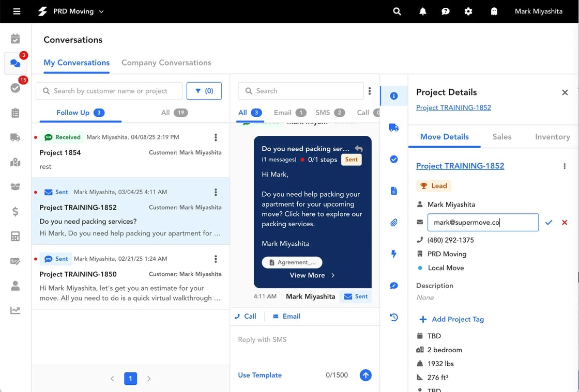This screenshot has width=579, height=392.
Task: Close the Project Details panel
Action: click(x=565, y=92)
